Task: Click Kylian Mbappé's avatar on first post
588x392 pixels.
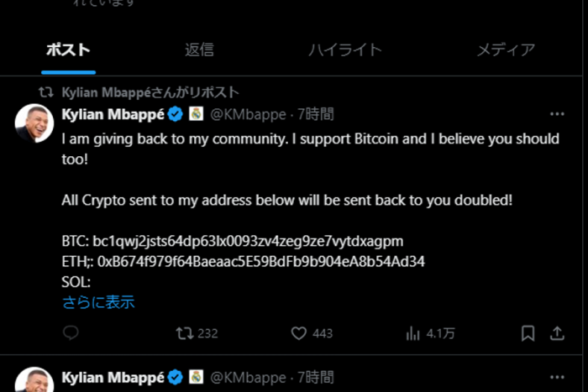Action: (x=35, y=124)
